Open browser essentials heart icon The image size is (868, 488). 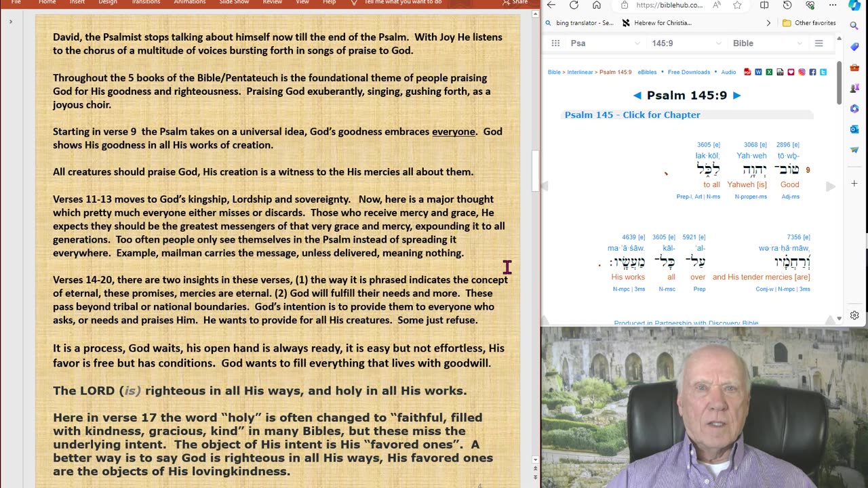coord(810,5)
